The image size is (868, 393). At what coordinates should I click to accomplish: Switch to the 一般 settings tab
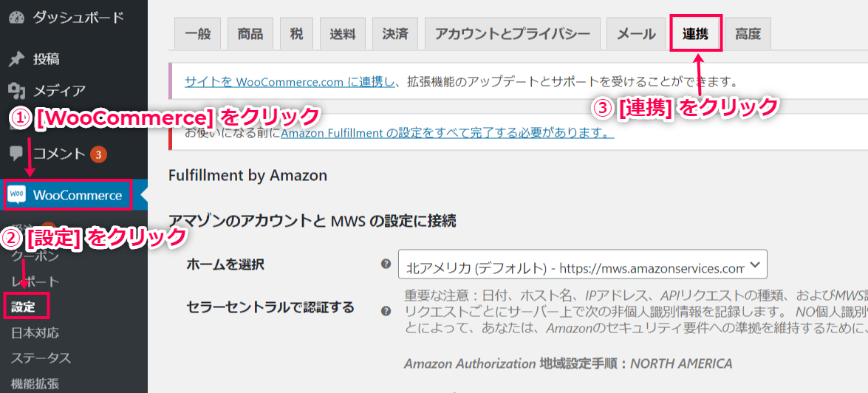pos(198,34)
